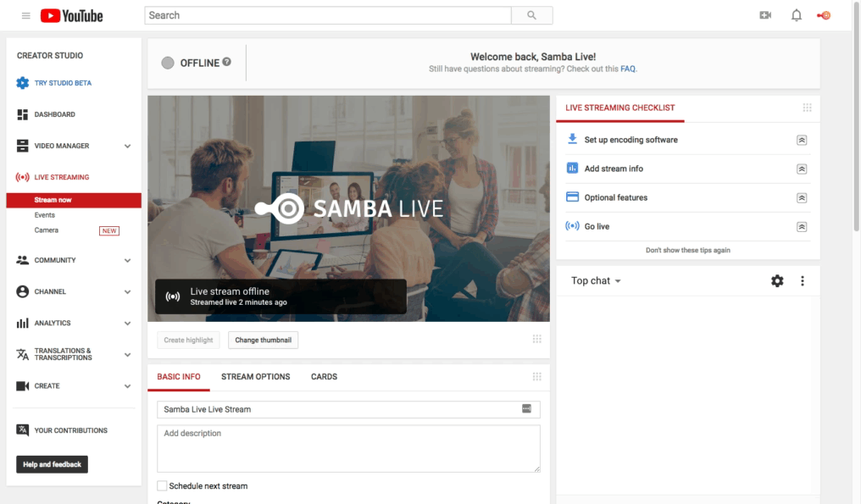
Task: Expand the Create section
Action: [127, 386]
